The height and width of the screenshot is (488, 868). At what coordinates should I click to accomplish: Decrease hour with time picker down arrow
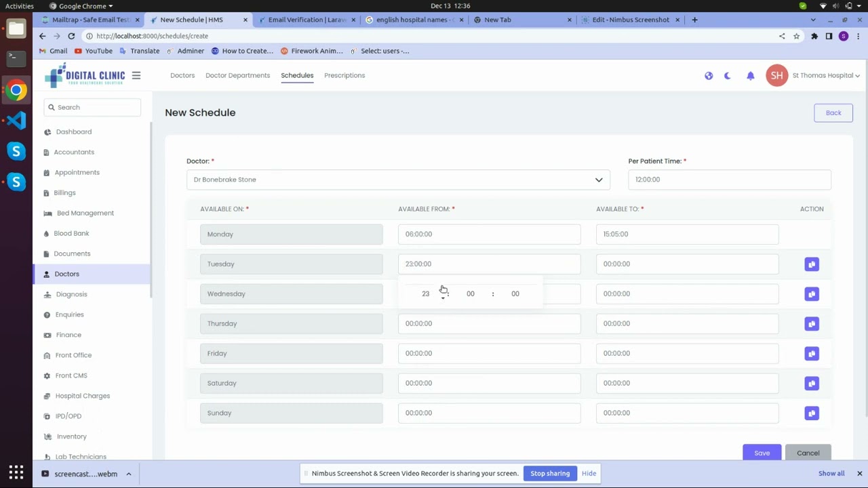443,298
